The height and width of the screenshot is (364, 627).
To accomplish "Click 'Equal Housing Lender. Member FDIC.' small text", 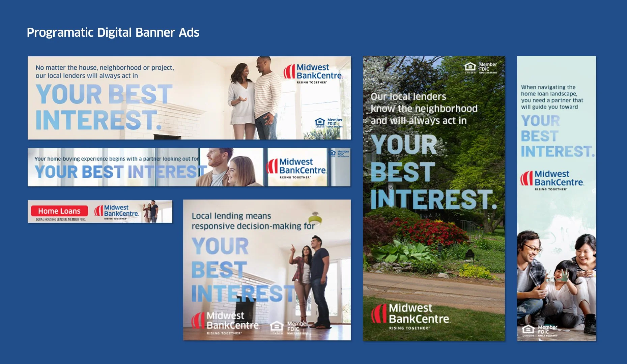I will coord(61,219).
